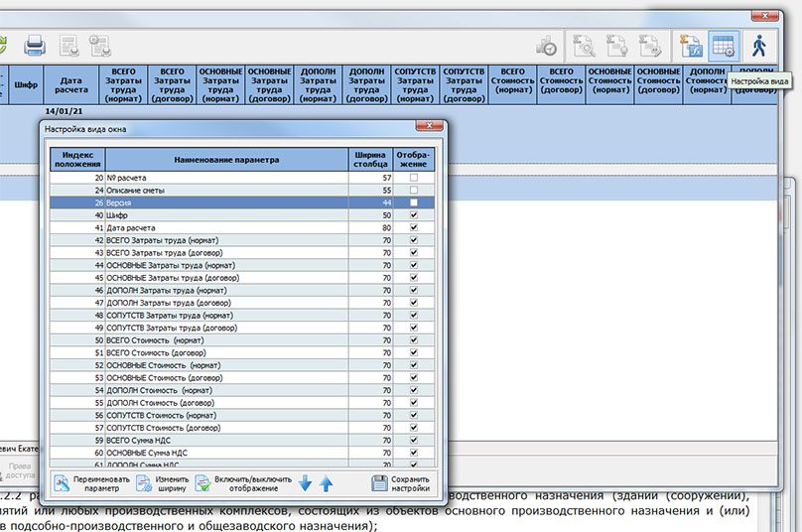
Task: Toggle display checkbox for Дата расчета
Action: [412, 227]
